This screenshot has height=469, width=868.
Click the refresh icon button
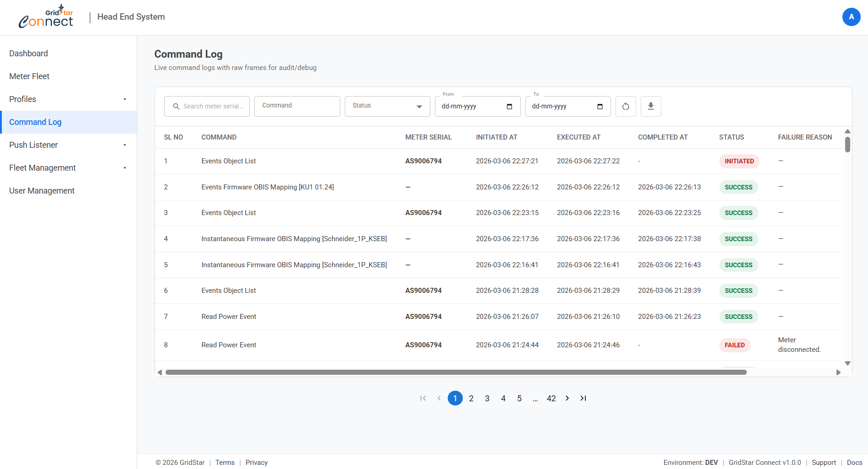625,106
